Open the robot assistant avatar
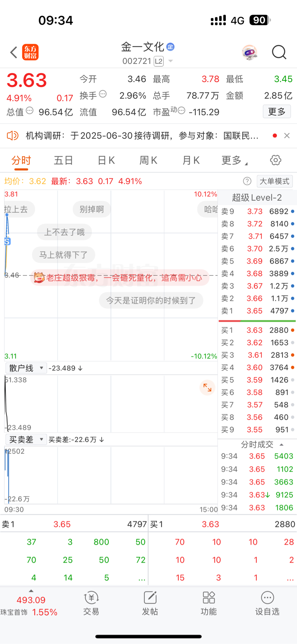The image size is (297, 644). (250, 52)
